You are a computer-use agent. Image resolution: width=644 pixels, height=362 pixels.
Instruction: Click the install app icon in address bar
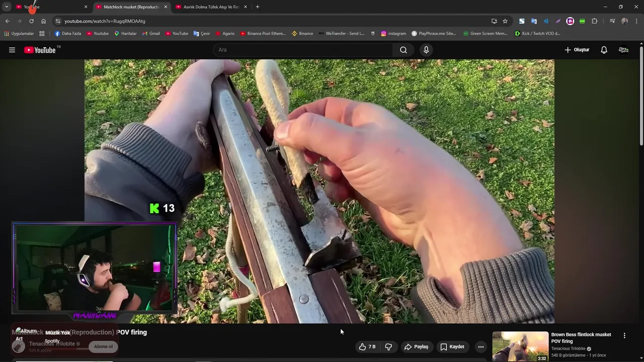pyautogui.click(x=494, y=21)
